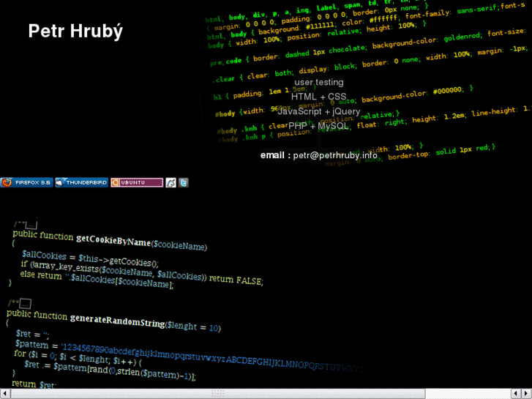The height and width of the screenshot is (399, 532).
Task: Click the horizontal scrollbar thumb
Action: (x=218, y=394)
